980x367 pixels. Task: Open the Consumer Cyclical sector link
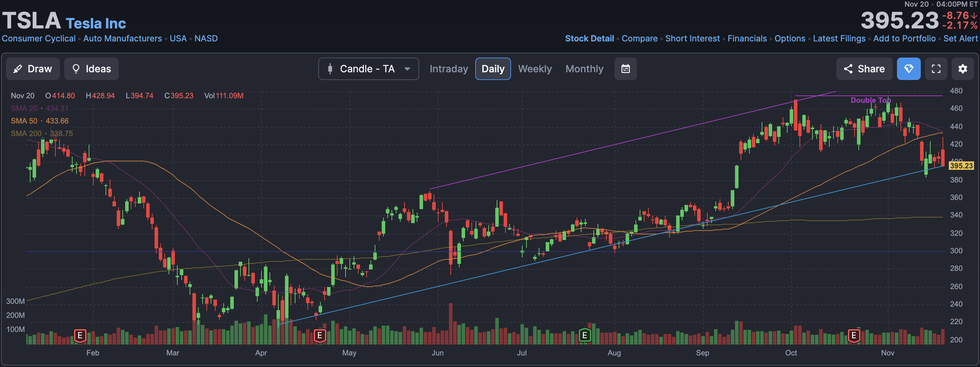pyautogui.click(x=39, y=39)
